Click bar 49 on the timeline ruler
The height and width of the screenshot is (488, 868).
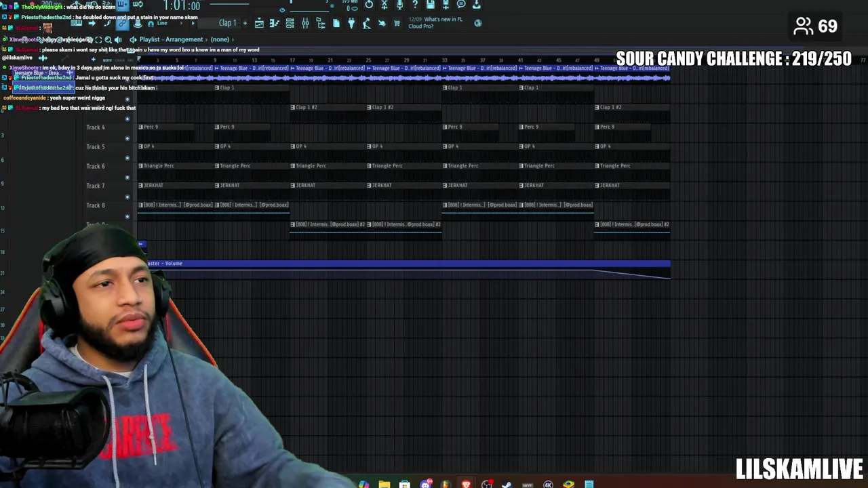tap(597, 60)
